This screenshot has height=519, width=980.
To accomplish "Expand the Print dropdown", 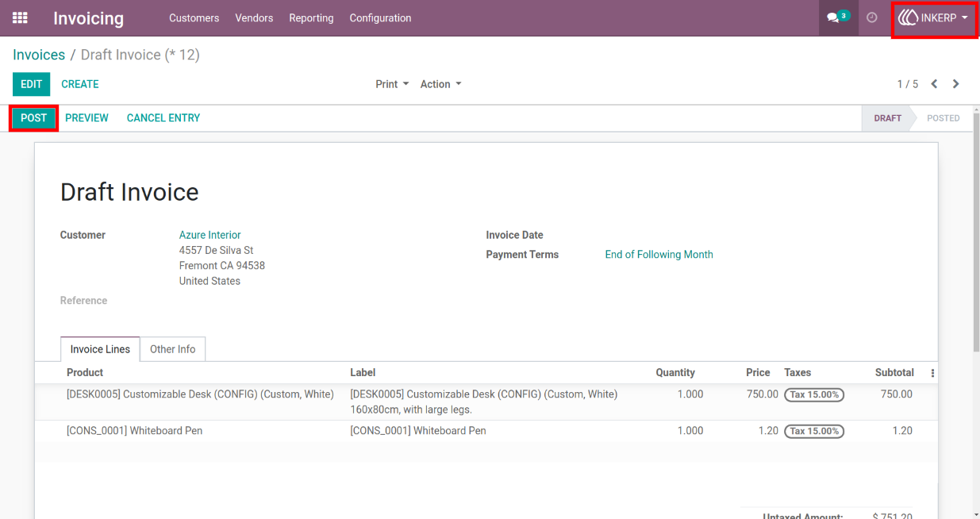I will (392, 84).
